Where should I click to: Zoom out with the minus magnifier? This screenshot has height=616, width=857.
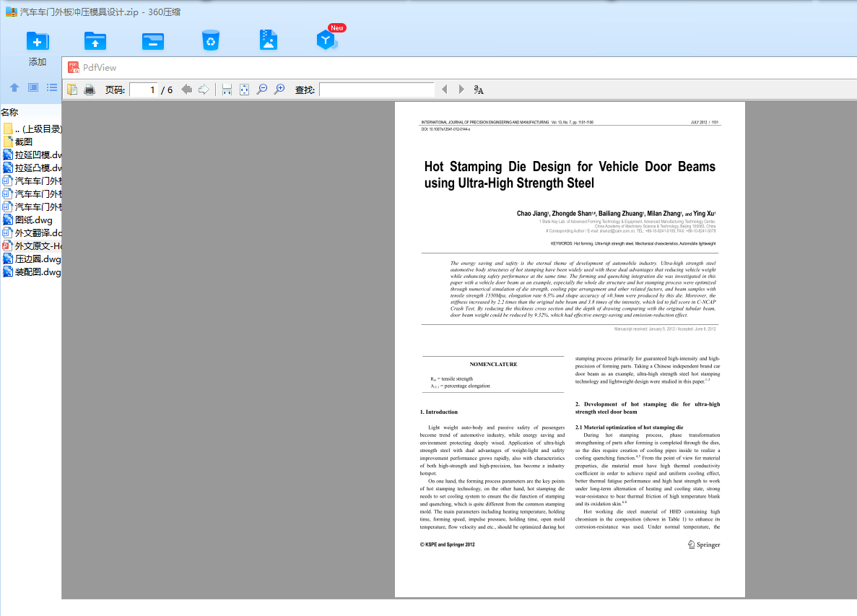pos(262,89)
